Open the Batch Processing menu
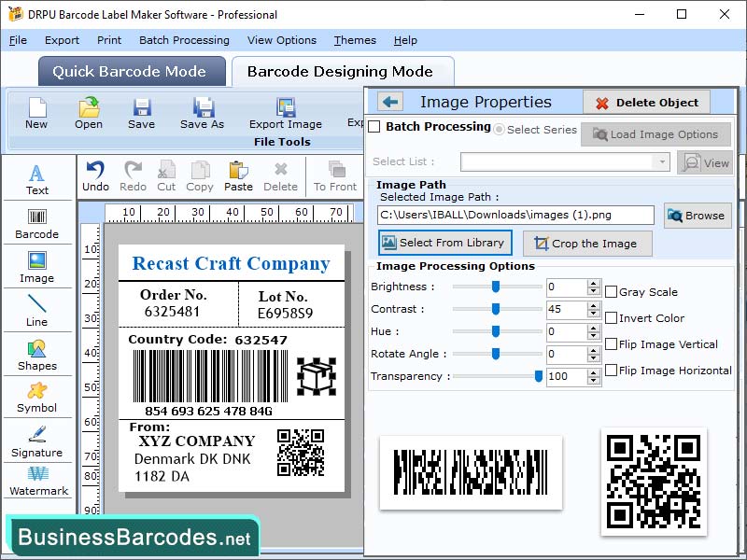This screenshot has height=560, width=747. coord(184,40)
